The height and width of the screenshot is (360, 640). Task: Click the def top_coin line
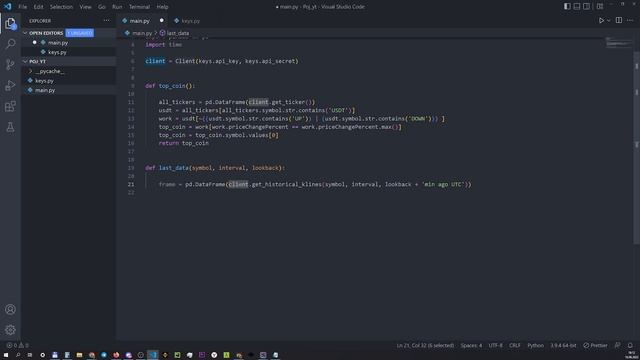(x=170, y=86)
